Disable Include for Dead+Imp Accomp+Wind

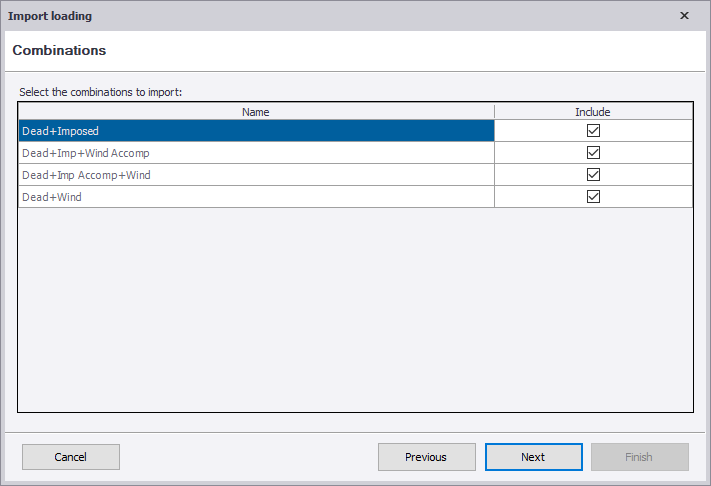pyautogui.click(x=593, y=175)
